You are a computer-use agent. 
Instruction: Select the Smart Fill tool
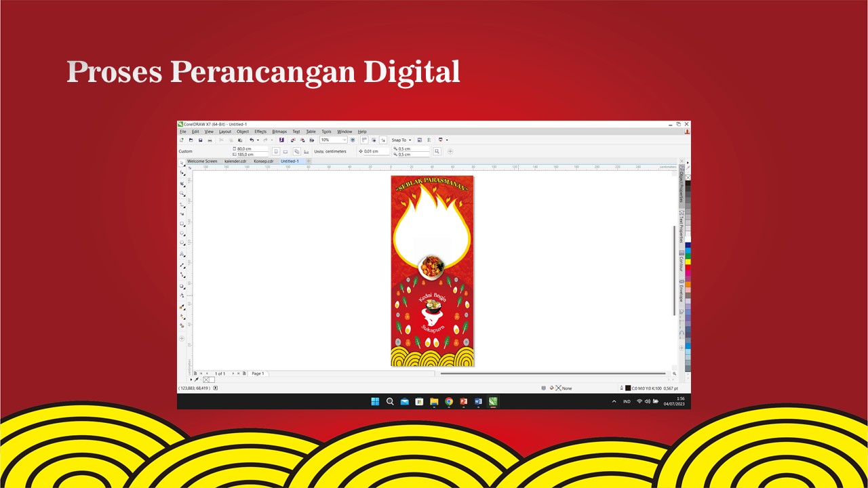pos(182,327)
